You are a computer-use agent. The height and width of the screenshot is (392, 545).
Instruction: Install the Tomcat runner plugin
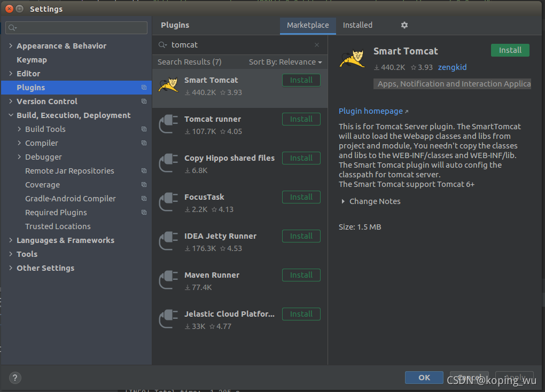(x=301, y=119)
